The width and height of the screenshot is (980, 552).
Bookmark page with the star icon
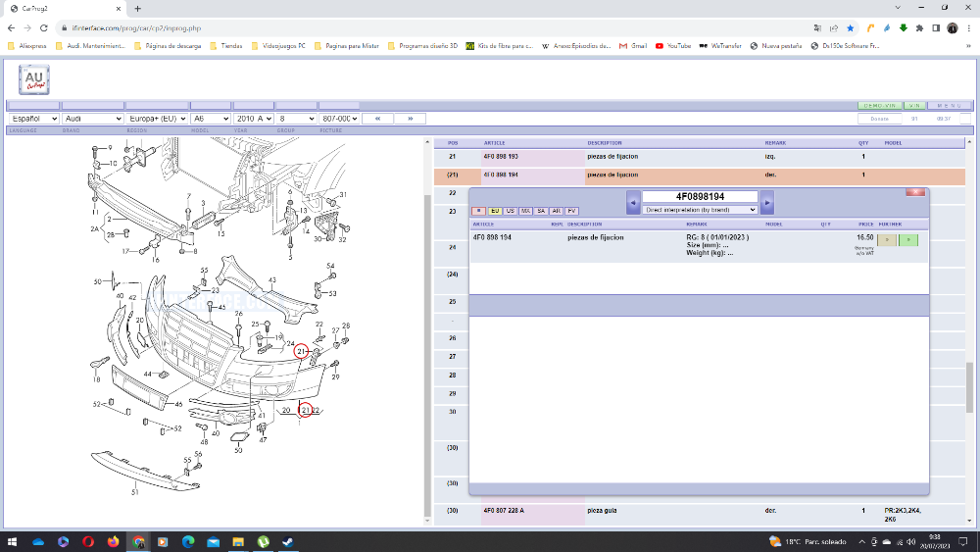coord(850,28)
